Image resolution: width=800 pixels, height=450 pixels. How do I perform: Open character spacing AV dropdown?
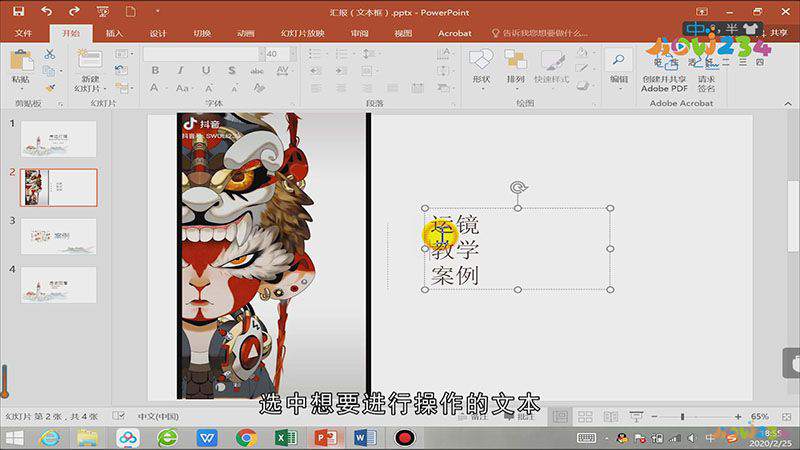click(x=283, y=70)
